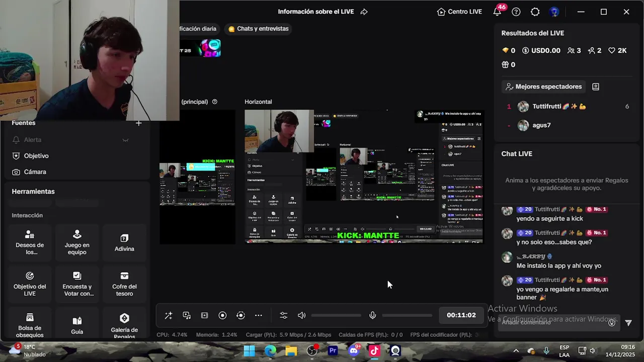Viewport: 644px width, 362px height.
Task: Click the Chat LIVE header
Action: coord(517,154)
